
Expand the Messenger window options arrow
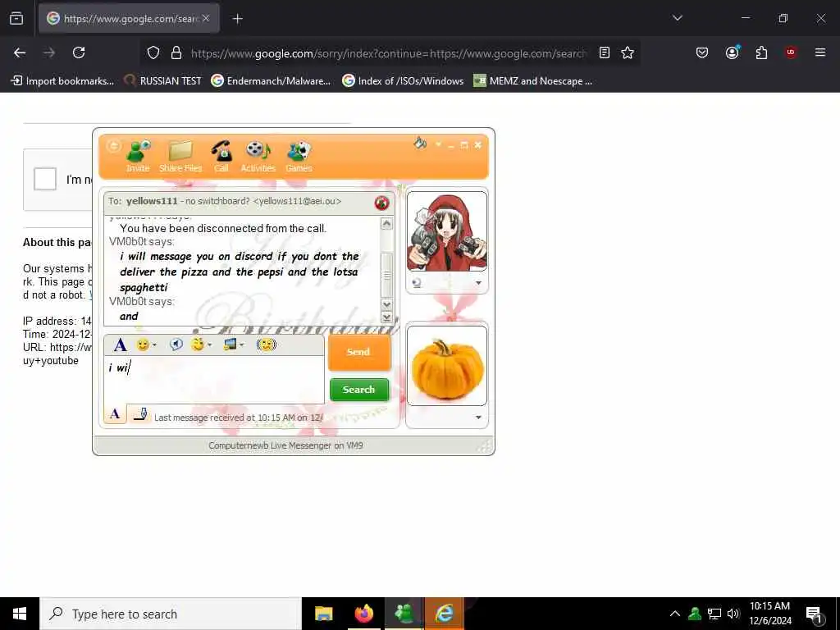pyautogui.click(x=438, y=144)
